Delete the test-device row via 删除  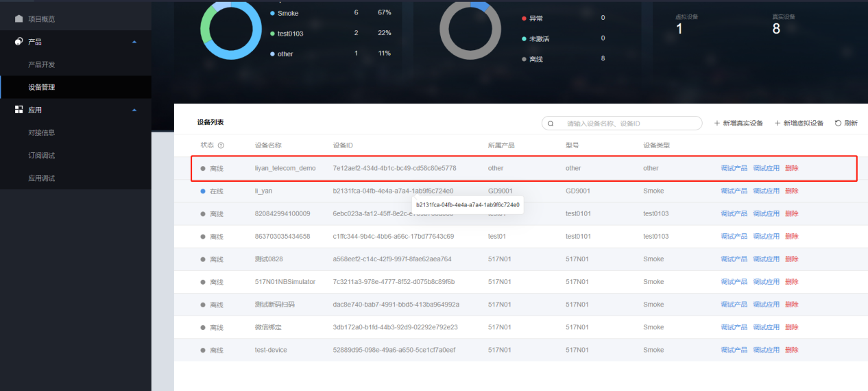tap(791, 350)
